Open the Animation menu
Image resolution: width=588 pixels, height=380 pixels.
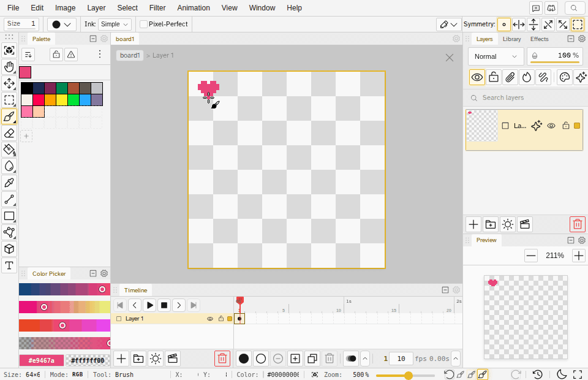pos(194,8)
